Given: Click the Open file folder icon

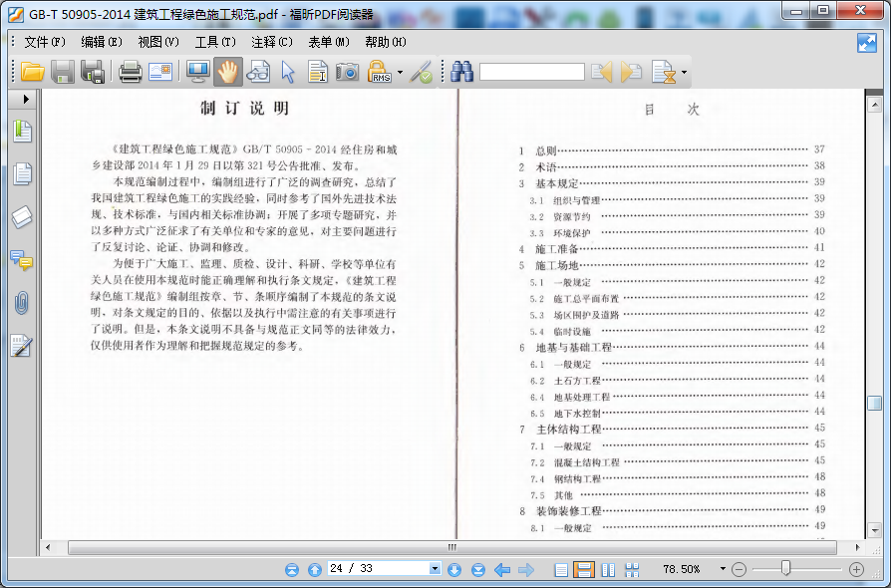Looking at the screenshot, I should tap(33, 72).
